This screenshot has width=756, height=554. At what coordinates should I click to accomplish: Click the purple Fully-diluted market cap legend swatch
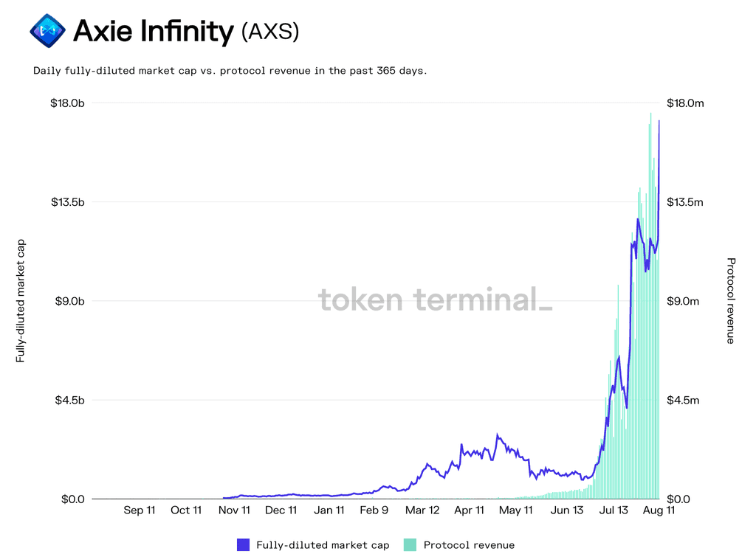pos(243,545)
